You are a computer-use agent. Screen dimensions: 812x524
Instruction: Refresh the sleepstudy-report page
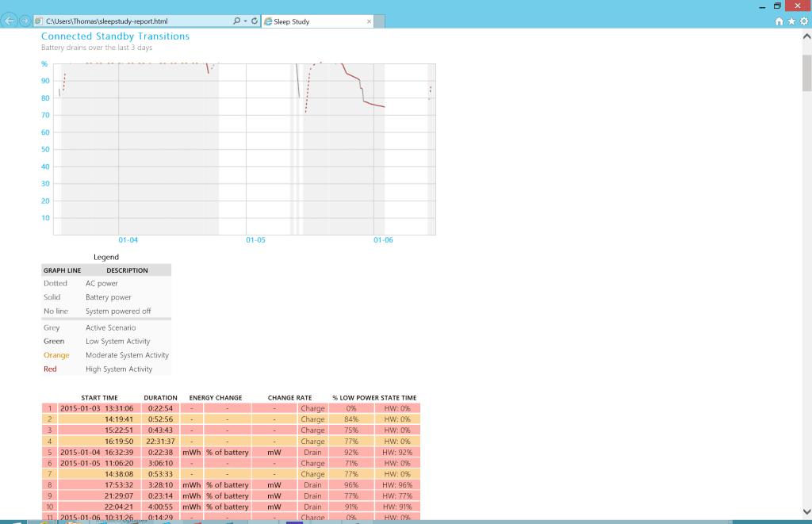[x=255, y=21]
